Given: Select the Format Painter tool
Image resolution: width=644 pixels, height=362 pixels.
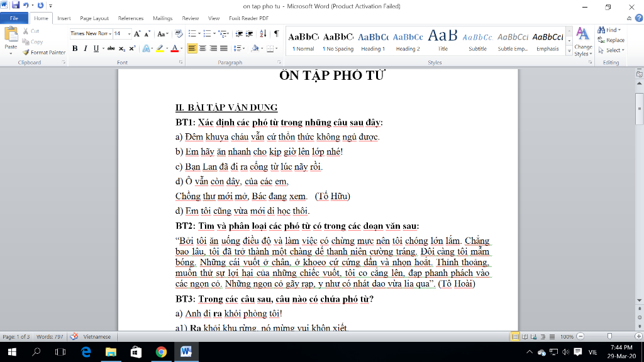Looking at the screenshot, I should click(44, 52).
